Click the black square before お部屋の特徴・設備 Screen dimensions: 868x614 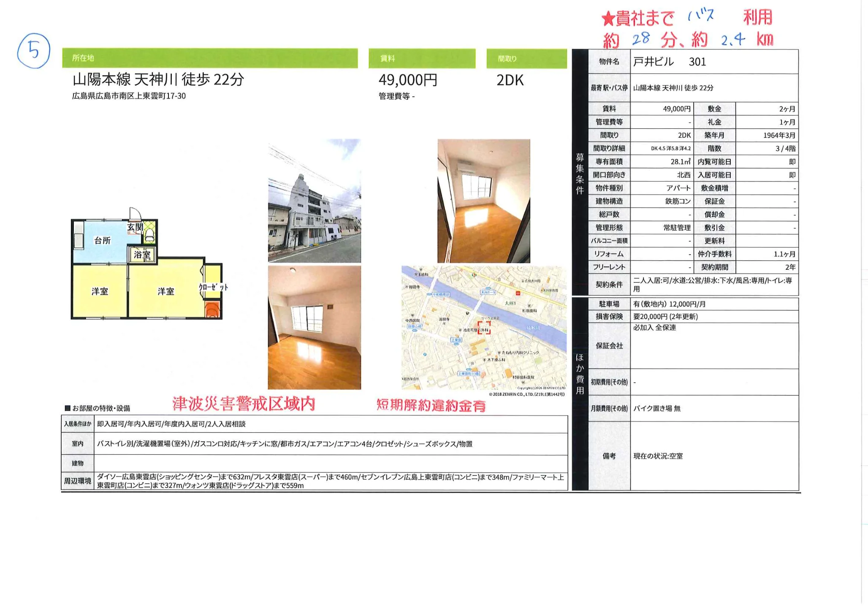coord(67,408)
